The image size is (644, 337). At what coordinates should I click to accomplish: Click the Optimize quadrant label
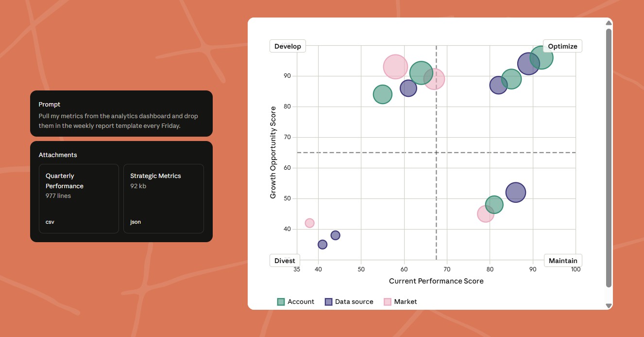click(562, 46)
